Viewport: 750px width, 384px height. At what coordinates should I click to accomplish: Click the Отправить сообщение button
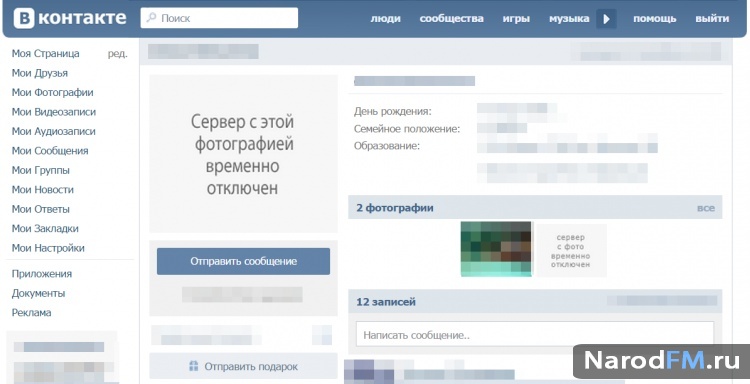243,261
